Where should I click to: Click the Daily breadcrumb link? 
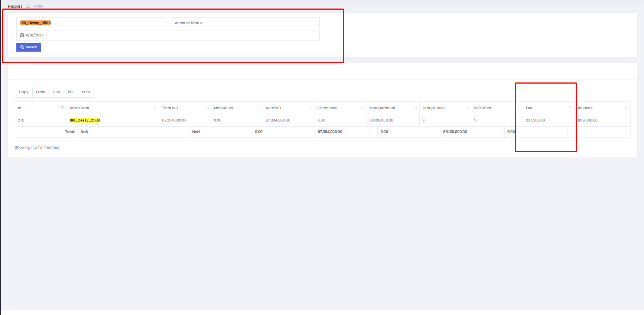point(39,6)
